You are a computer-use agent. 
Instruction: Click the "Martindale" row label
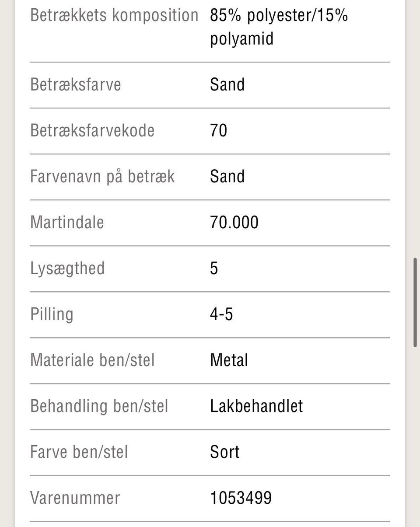[67, 222]
